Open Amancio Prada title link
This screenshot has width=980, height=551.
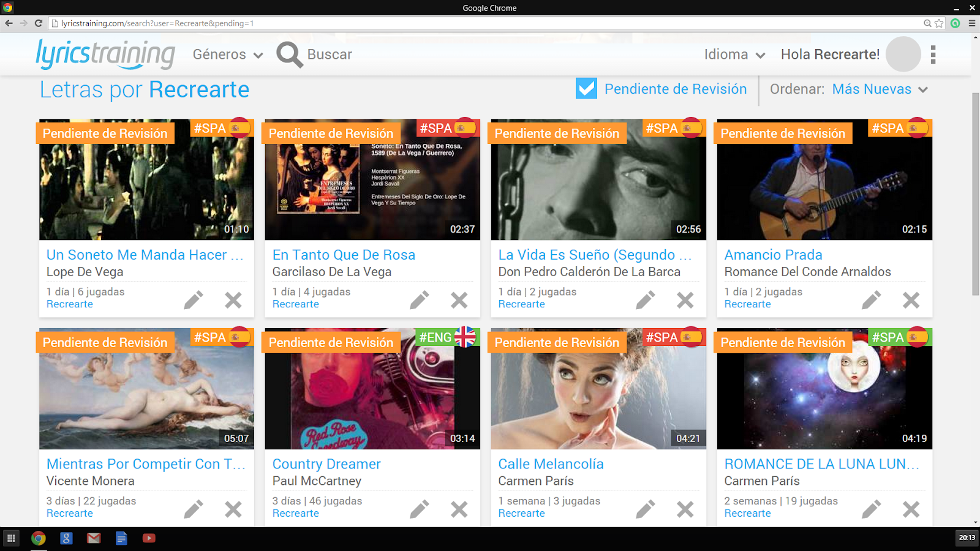tap(773, 255)
